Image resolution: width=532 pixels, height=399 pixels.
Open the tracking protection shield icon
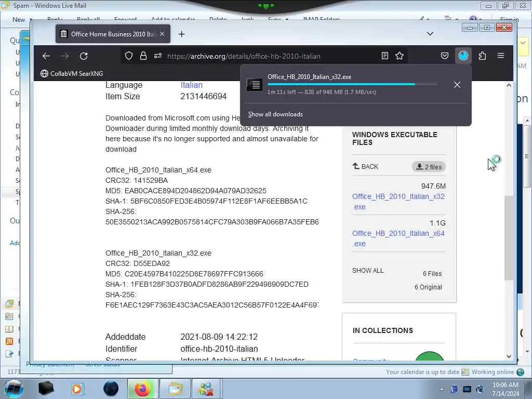(129, 56)
